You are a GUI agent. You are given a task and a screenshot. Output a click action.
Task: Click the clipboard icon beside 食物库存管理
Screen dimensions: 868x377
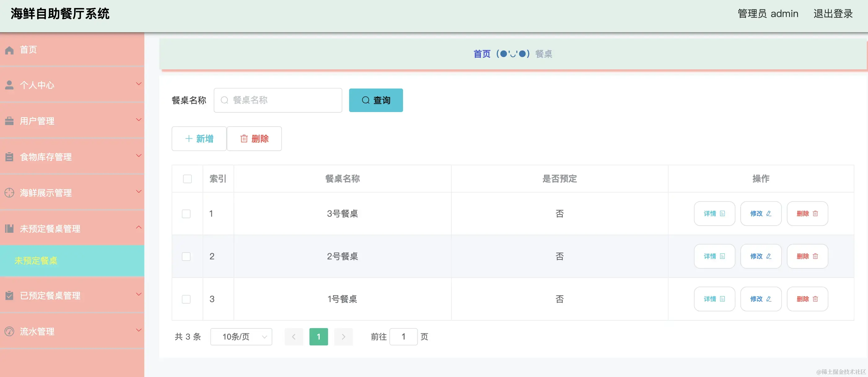point(9,157)
